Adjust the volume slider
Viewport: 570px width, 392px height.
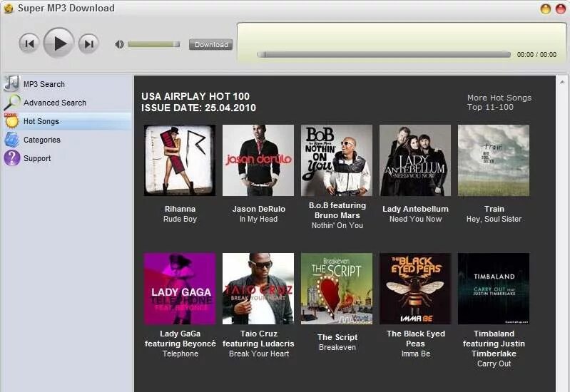pos(154,44)
